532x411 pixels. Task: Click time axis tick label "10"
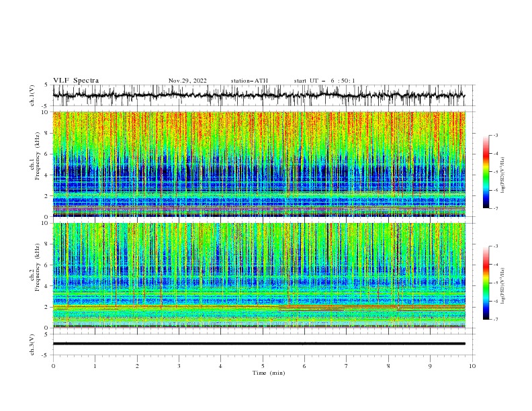coord(472,367)
